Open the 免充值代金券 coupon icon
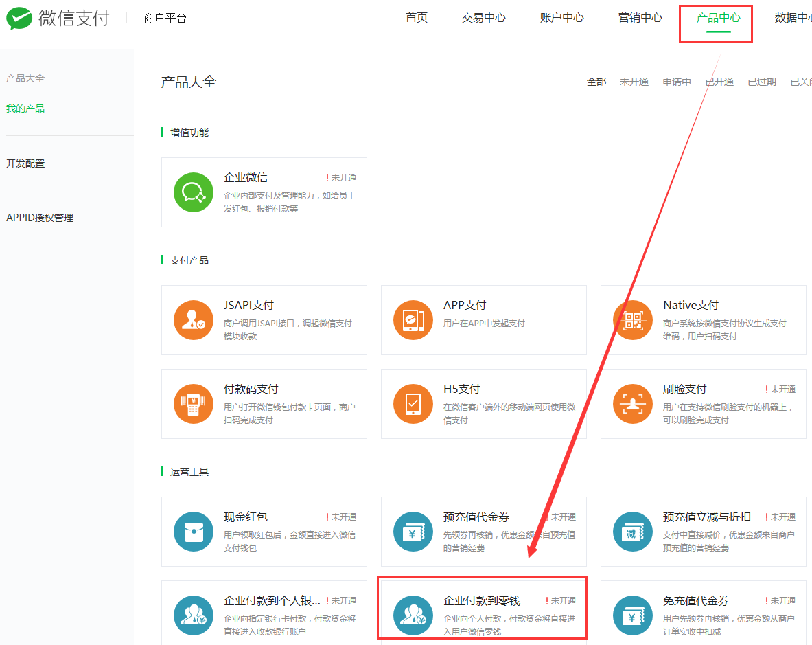Screen dimensions: 812x645 pyautogui.click(x=632, y=615)
